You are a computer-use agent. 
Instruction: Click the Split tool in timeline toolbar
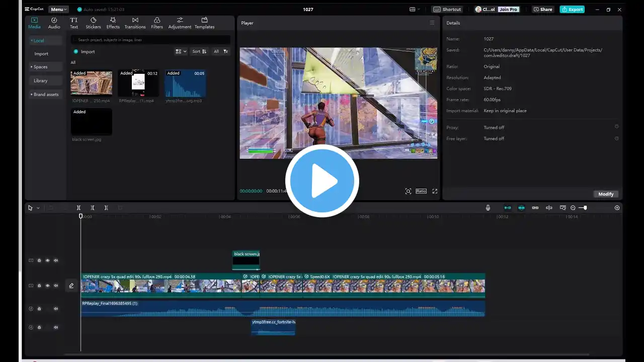click(x=78, y=208)
